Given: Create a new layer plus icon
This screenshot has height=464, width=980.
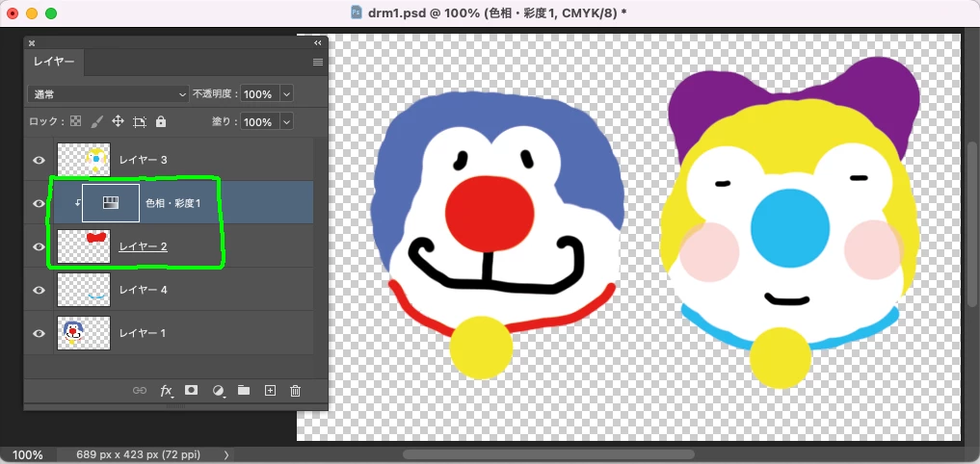Looking at the screenshot, I should [x=270, y=390].
